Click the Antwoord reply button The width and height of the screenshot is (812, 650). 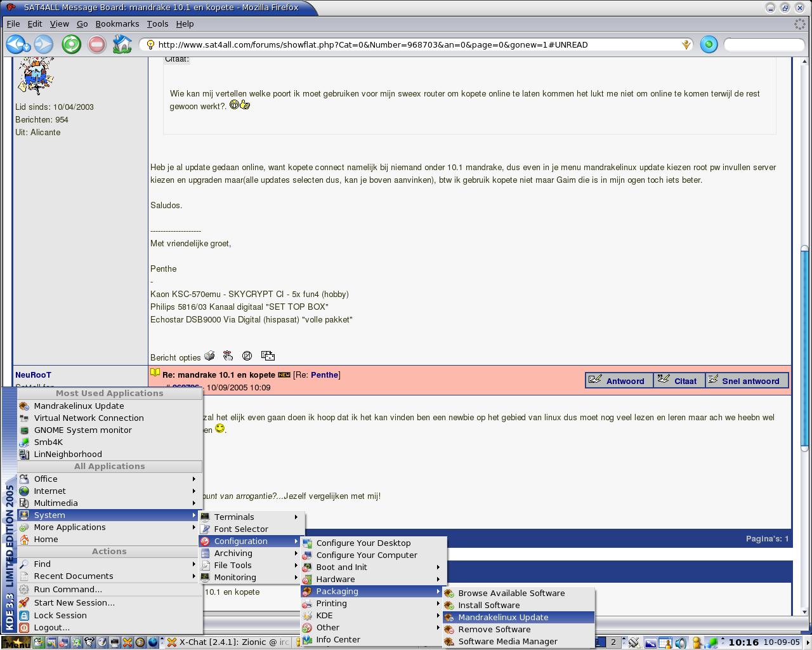[619, 381]
